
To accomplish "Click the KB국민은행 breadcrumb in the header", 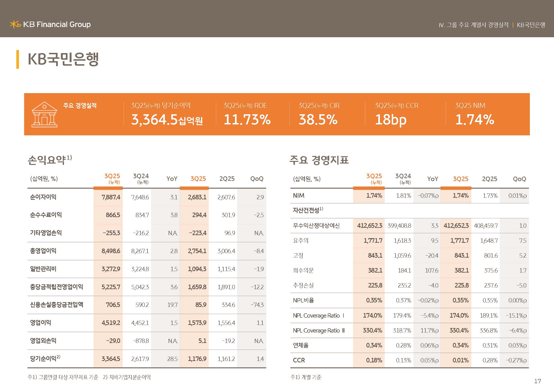I will pos(531,25).
